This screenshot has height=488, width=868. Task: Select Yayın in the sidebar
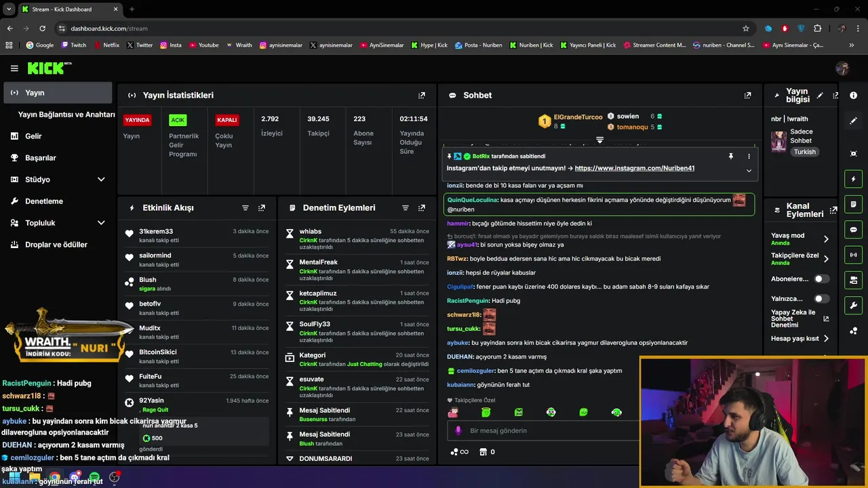(x=58, y=93)
